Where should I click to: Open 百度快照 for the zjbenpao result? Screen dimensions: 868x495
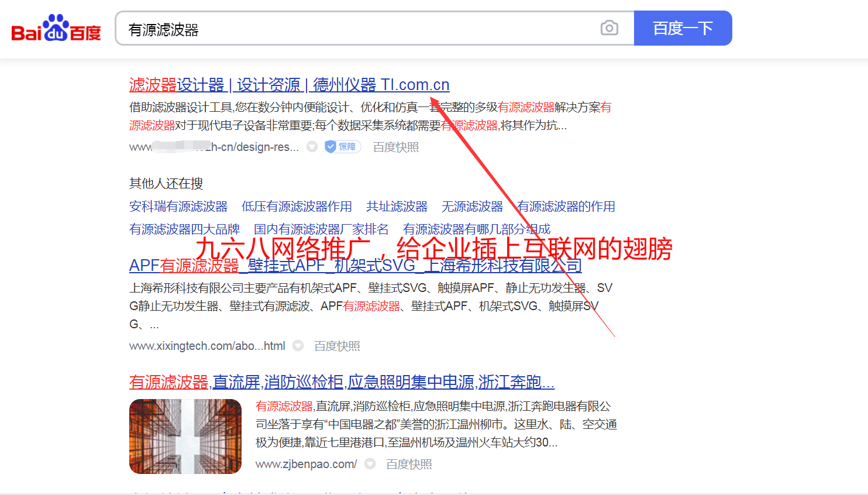[409, 464]
